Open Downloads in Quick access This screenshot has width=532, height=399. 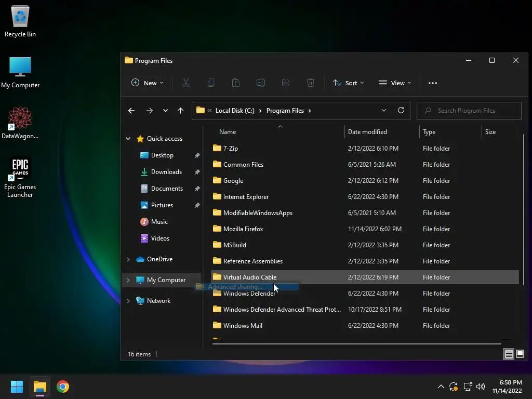(162, 172)
